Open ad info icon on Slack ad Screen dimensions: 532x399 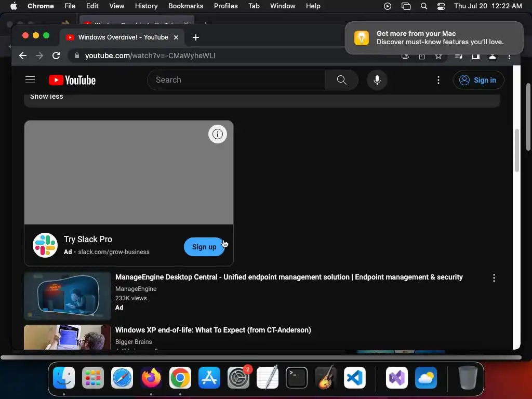click(218, 134)
